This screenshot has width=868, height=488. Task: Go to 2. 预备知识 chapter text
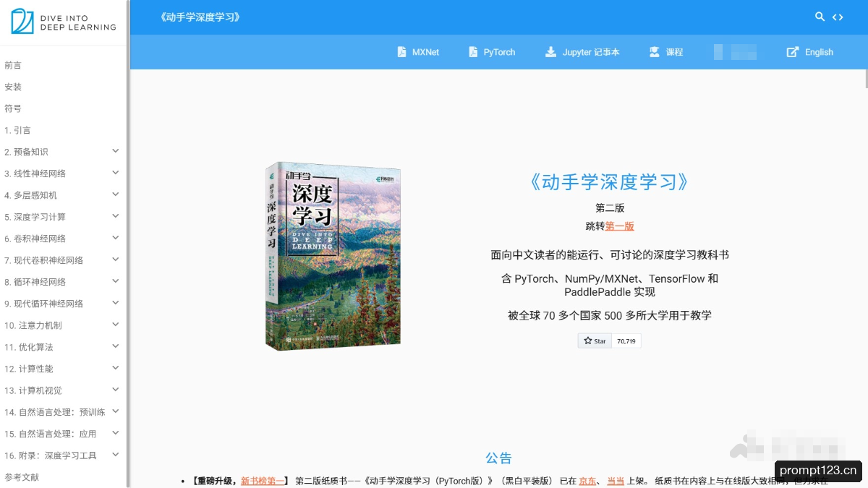(x=26, y=152)
